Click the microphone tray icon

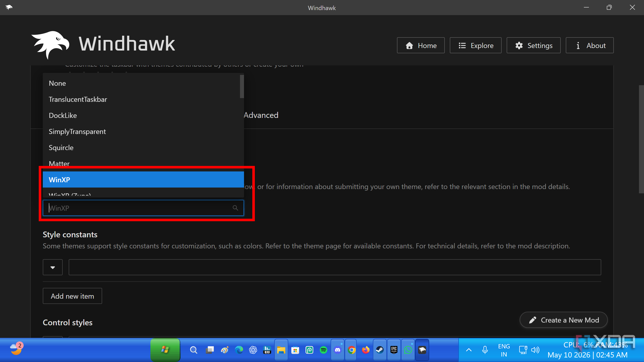[485, 350]
